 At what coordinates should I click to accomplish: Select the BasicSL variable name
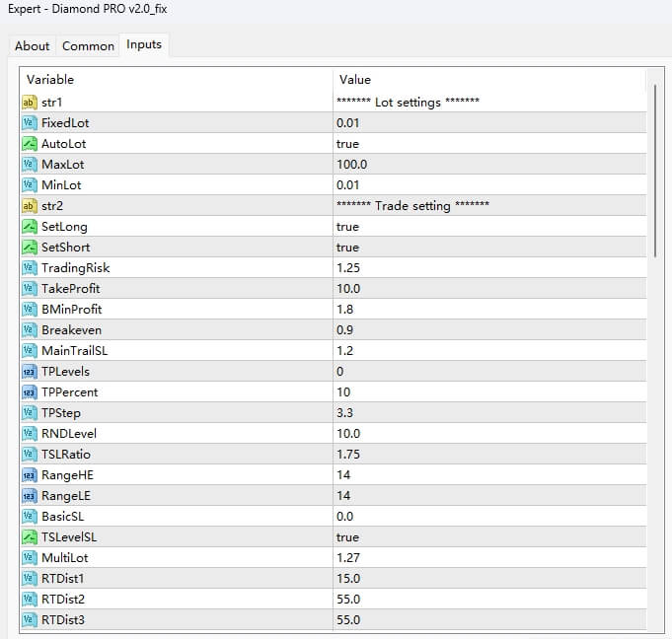62,516
